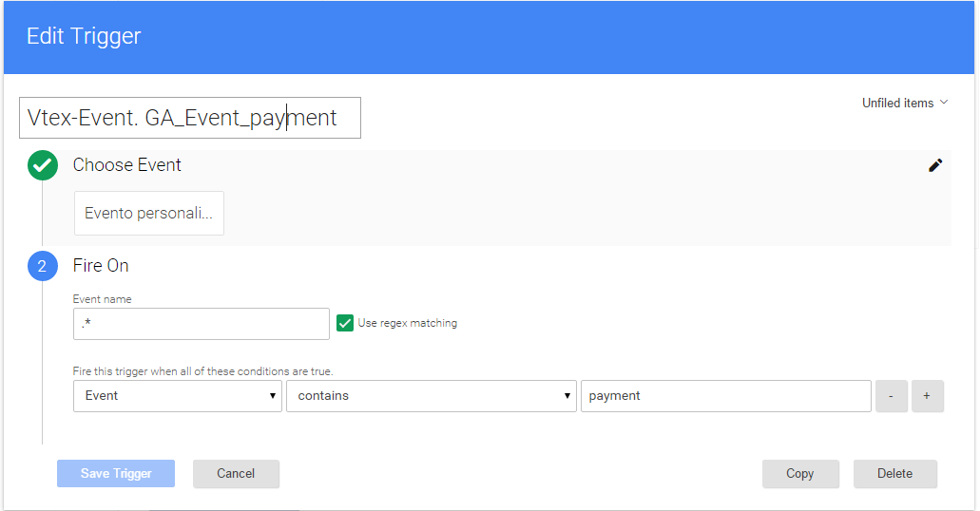Open the Unfiled items folder dropdown
Viewport: 980px width, 511px height.
(x=904, y=103)
